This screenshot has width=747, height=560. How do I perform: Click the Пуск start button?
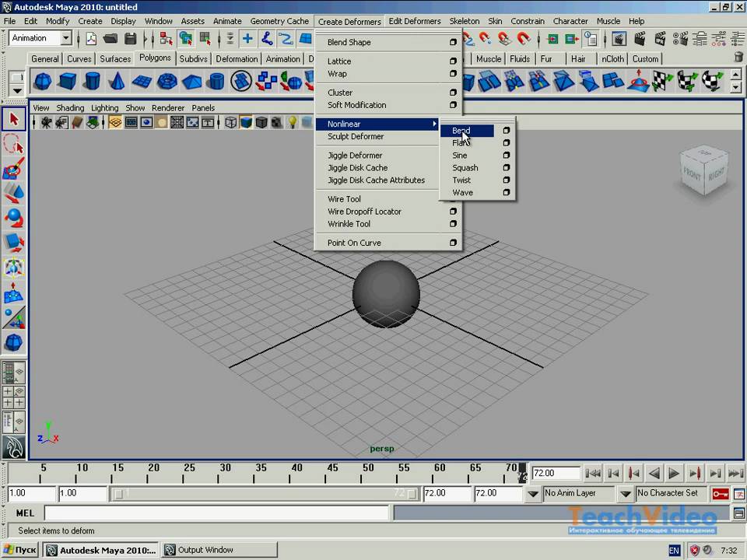click(x=20, y=550)
